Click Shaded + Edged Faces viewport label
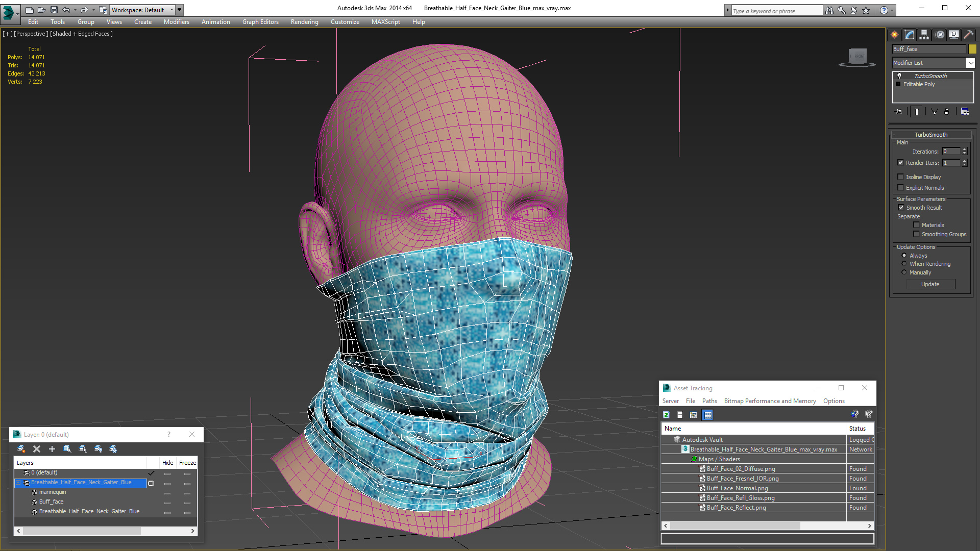The image size is (980, 551). tap(82, 34)
